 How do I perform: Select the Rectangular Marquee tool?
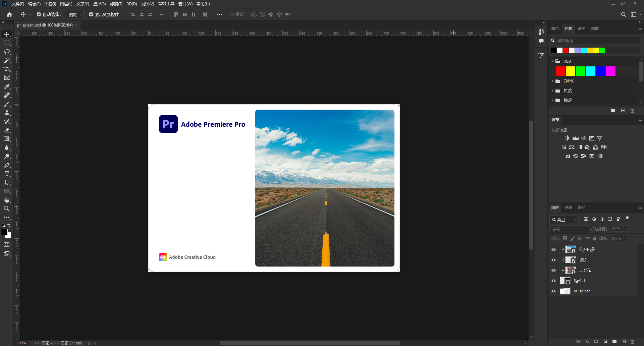[x=7, y=43]
